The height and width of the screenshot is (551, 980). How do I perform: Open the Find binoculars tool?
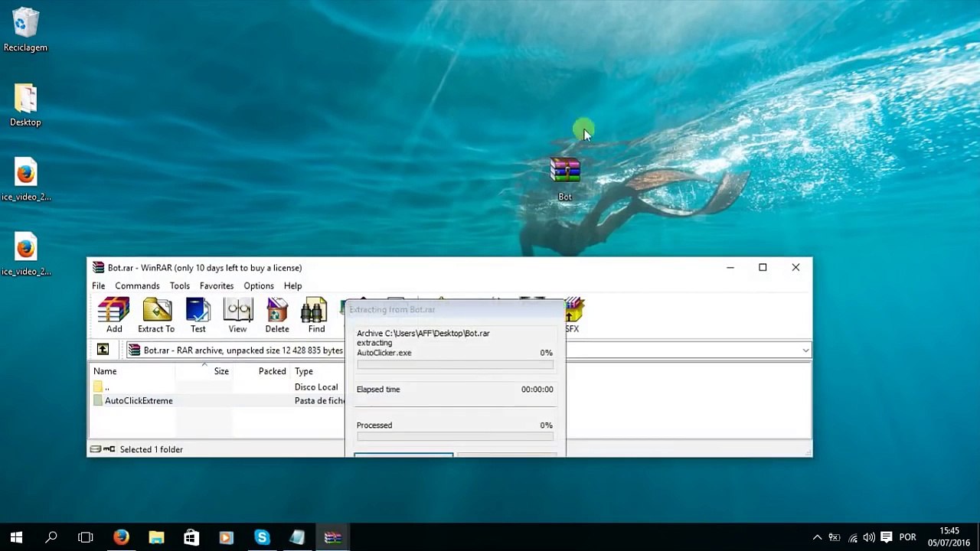tap(316, 315)
